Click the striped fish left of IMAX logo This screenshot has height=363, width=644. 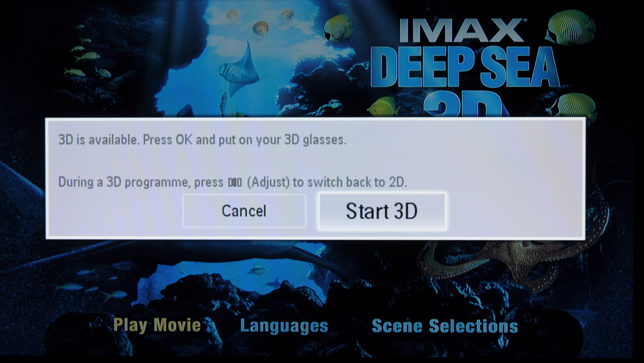click(338, 28)
